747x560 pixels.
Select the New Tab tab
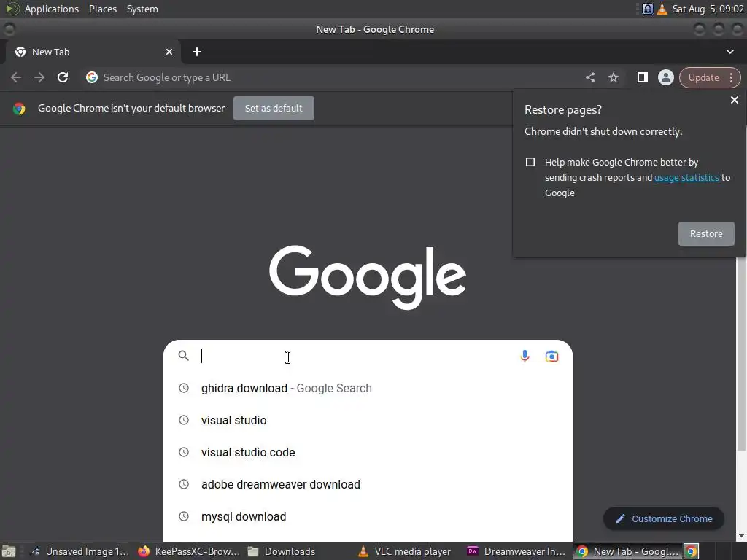click(93, 52)
